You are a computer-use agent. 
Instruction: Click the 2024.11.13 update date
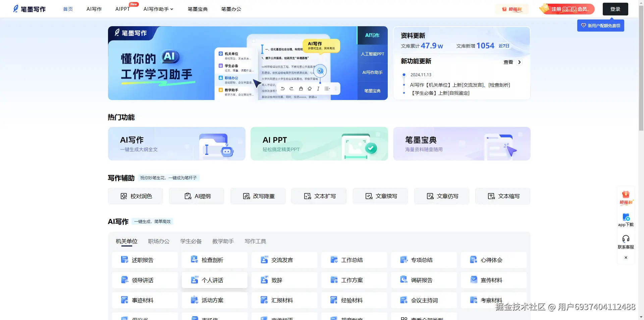pos(421,75)
